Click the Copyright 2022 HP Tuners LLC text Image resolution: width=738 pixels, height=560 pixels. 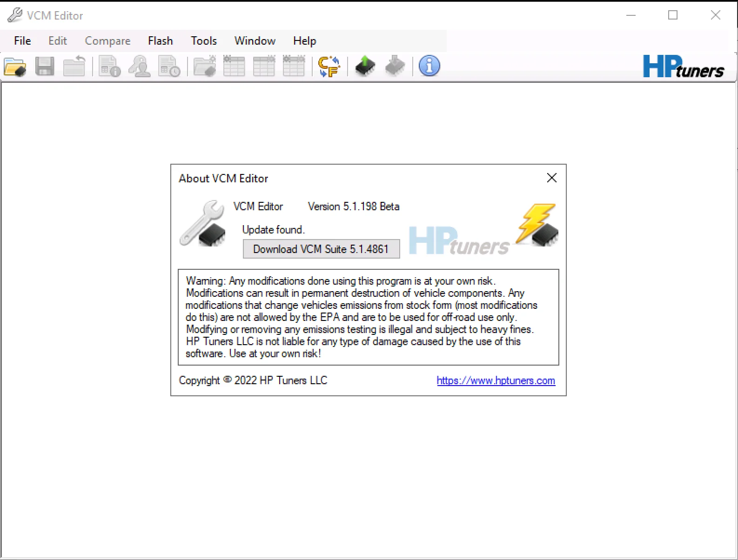point(253,380)
